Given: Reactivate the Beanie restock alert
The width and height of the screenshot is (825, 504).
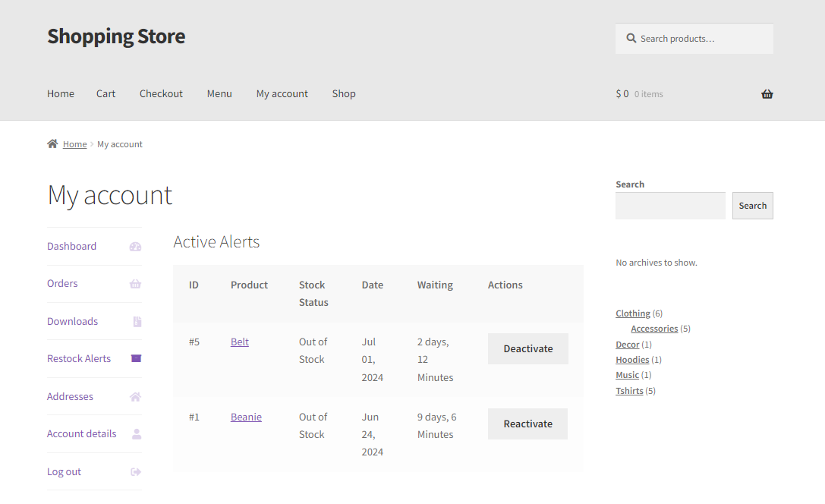Looking at the screenshot, I should point(527,424).
